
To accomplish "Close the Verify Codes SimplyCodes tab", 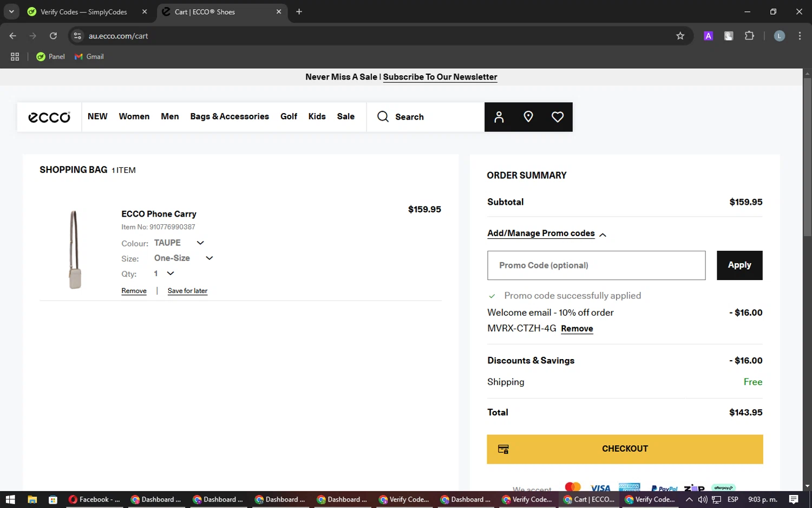I will pyautogui.click(x=145, y=11).
